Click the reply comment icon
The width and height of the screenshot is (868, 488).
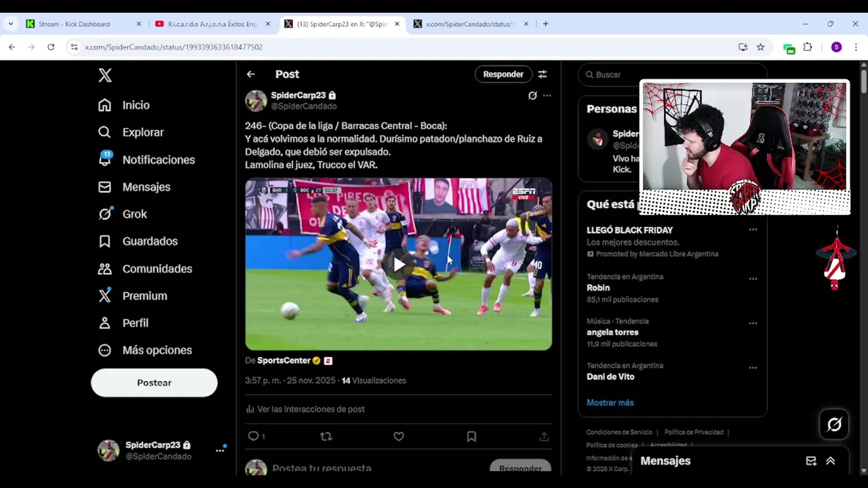pos(253,436)
